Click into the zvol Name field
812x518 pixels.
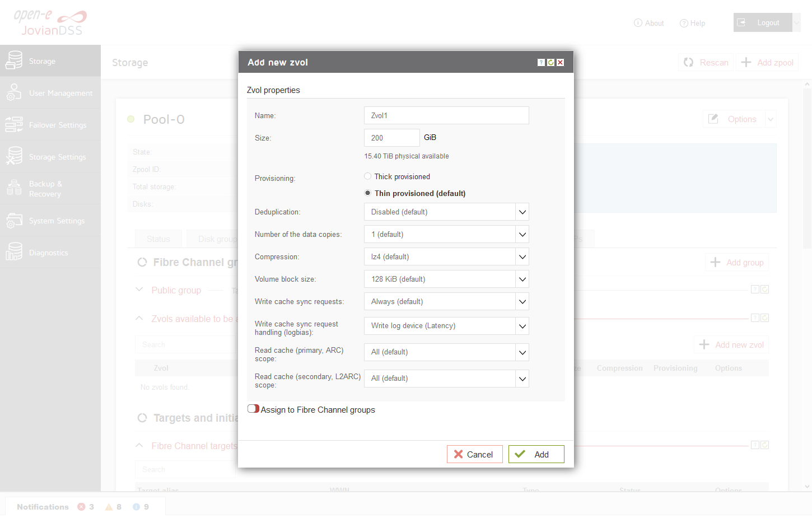pos(446,115)
